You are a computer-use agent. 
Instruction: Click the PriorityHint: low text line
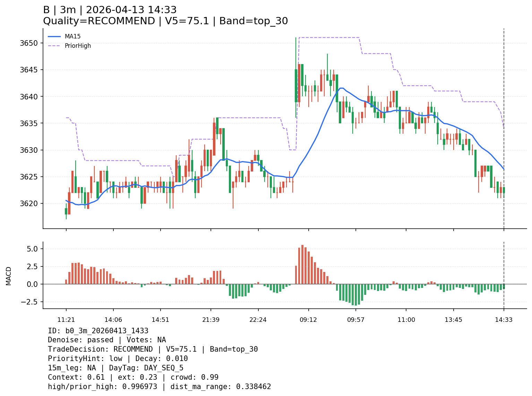click(x=118, y=359)
